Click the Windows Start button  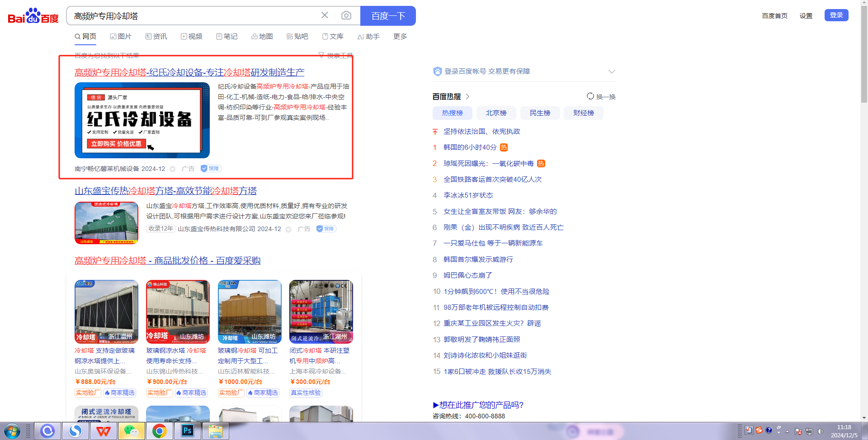click(x=12, y=431)
